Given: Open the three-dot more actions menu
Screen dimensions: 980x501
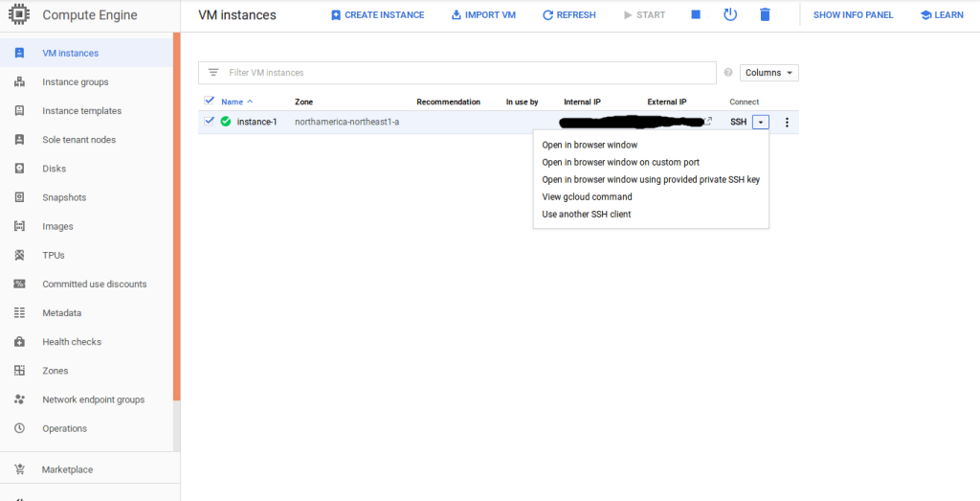Looking at the screenshot, I should pos(787,122).
